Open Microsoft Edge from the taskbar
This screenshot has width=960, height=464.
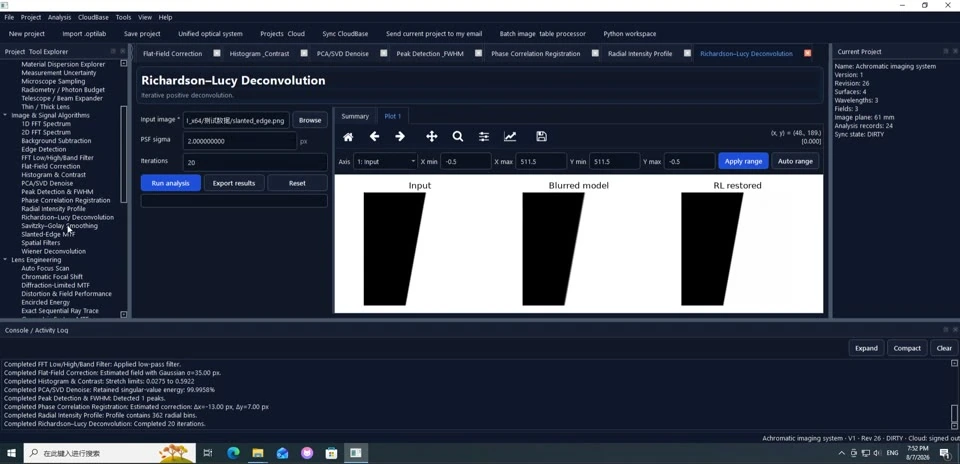point(233,453)
